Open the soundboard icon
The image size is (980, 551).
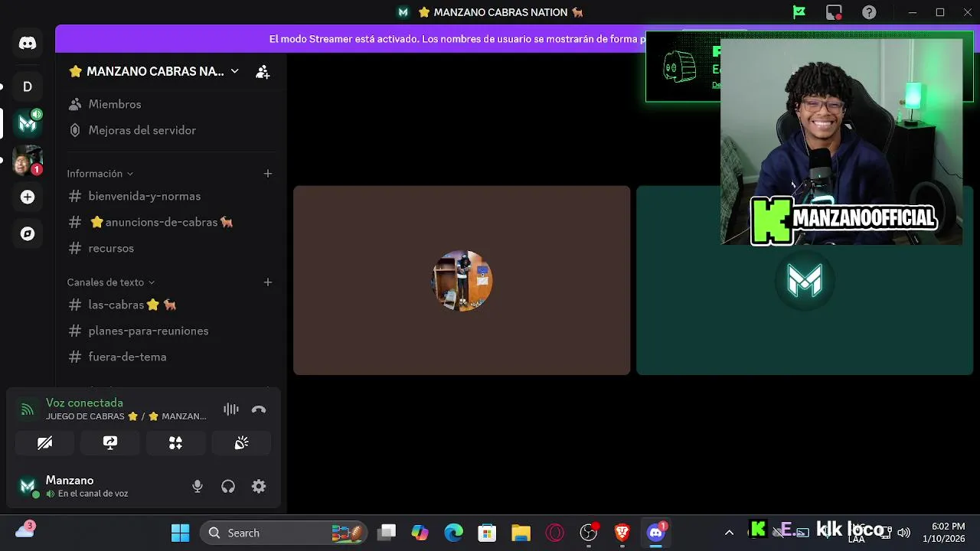pos(241,443)
